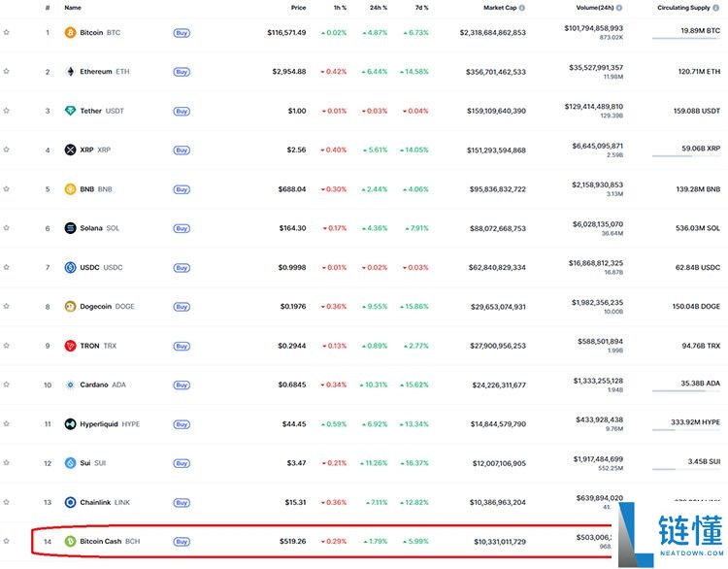This screenshot has height=569, width=728.
Task: Click the Bitcoin coin logo icon
Action: pos(70,32)
